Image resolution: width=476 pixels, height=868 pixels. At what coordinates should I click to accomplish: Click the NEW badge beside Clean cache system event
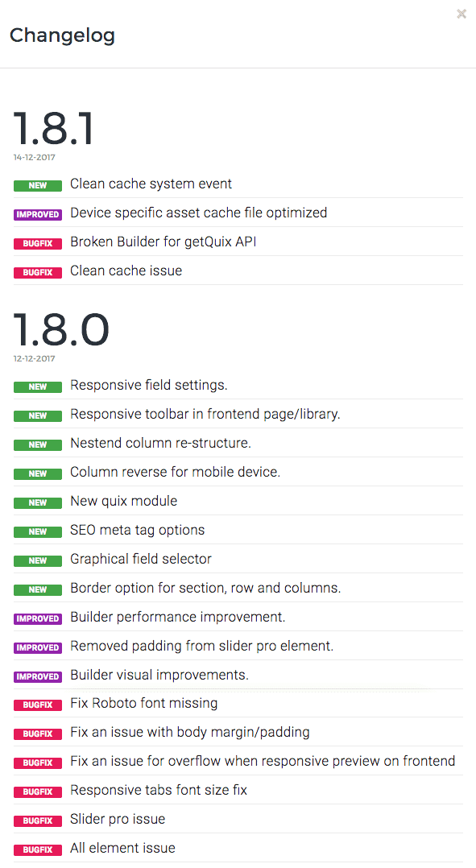pyautogui.click(x=37, y=185)
